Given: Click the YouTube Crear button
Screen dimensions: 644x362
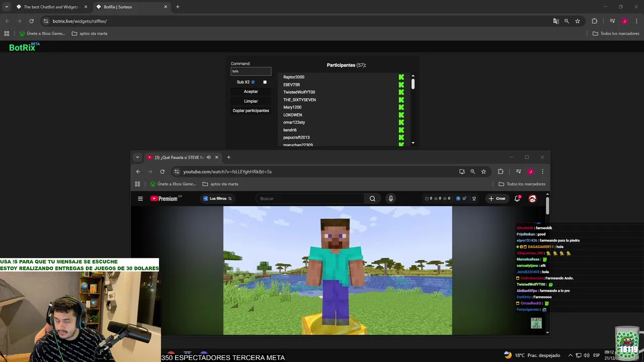Looking at the screenshot, I should [x=497, y=199].
